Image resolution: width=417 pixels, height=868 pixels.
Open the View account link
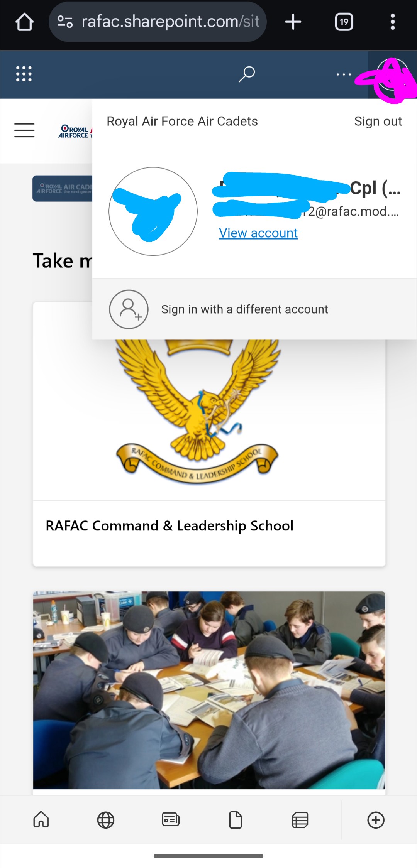pos(258,233)
